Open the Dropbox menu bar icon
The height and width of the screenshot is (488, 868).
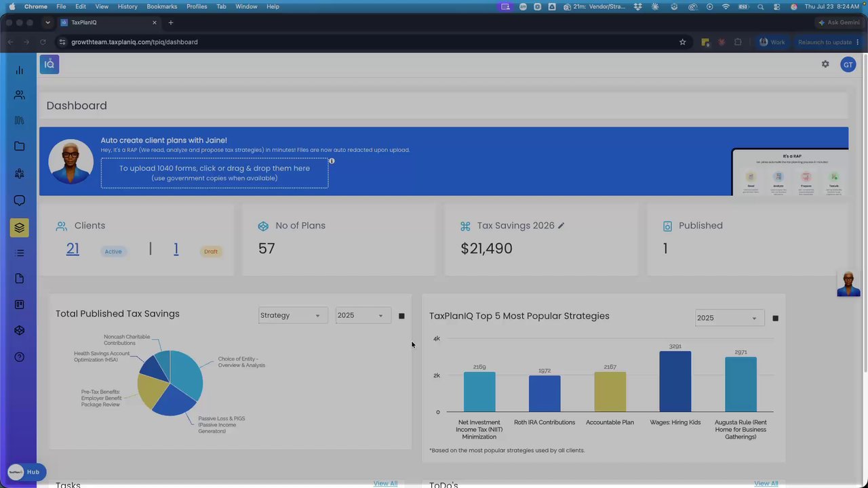pyautogui.click(x=638, y=7)
